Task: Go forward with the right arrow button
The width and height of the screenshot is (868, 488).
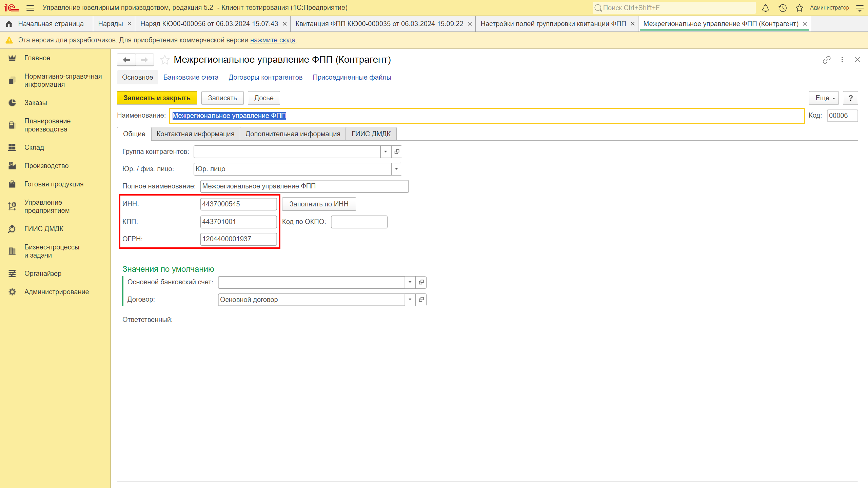Action: 145,60
